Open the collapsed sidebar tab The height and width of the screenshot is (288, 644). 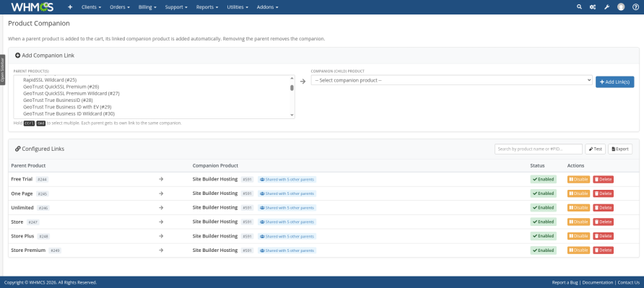click(x=2, y=70)
